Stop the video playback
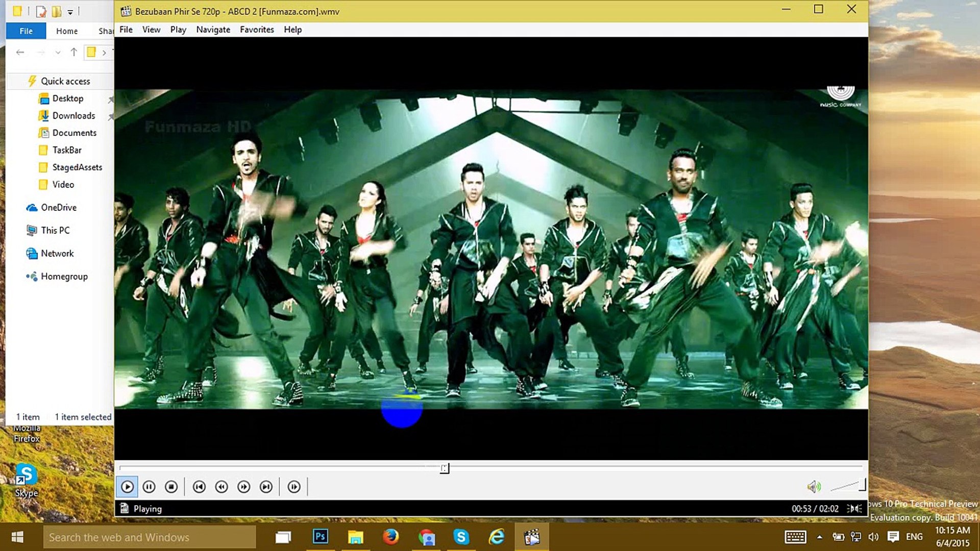The width and height of the screenshot is (980, 551). pos(171,487)
